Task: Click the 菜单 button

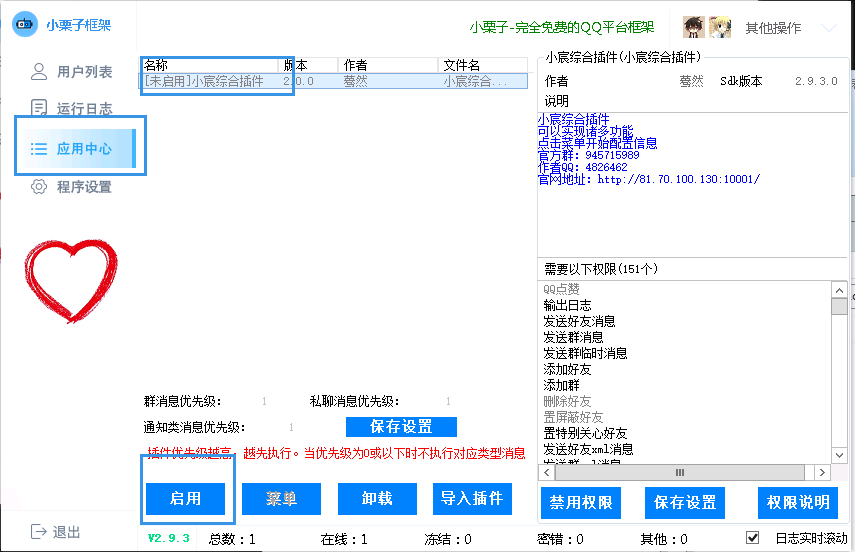Action: pyautogui.click(x=281, y=499)
